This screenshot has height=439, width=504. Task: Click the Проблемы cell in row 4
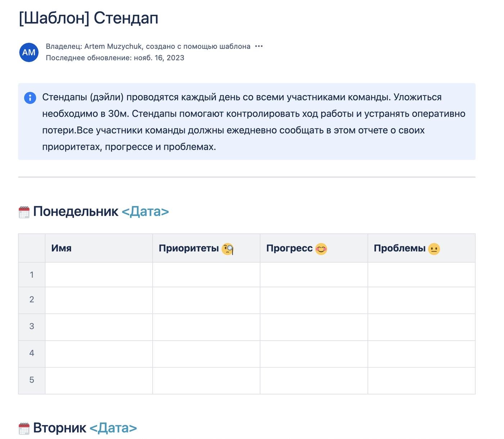(421, 354)
